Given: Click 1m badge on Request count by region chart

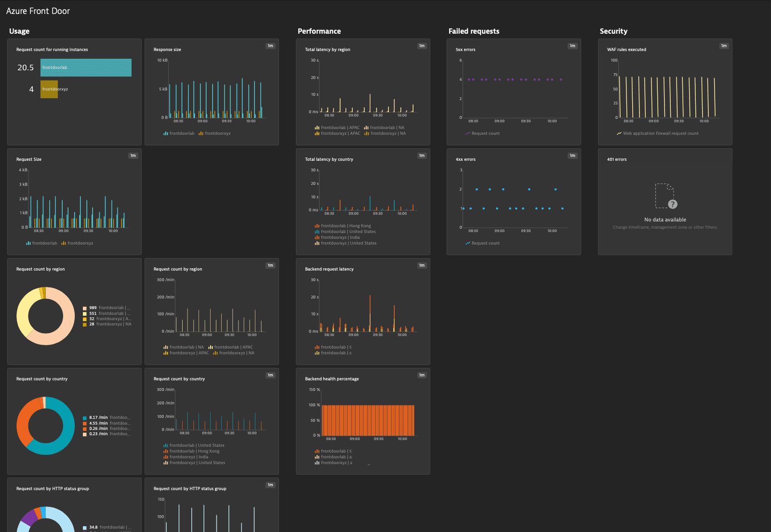Looking at the screenshot, I should point(270,265).
